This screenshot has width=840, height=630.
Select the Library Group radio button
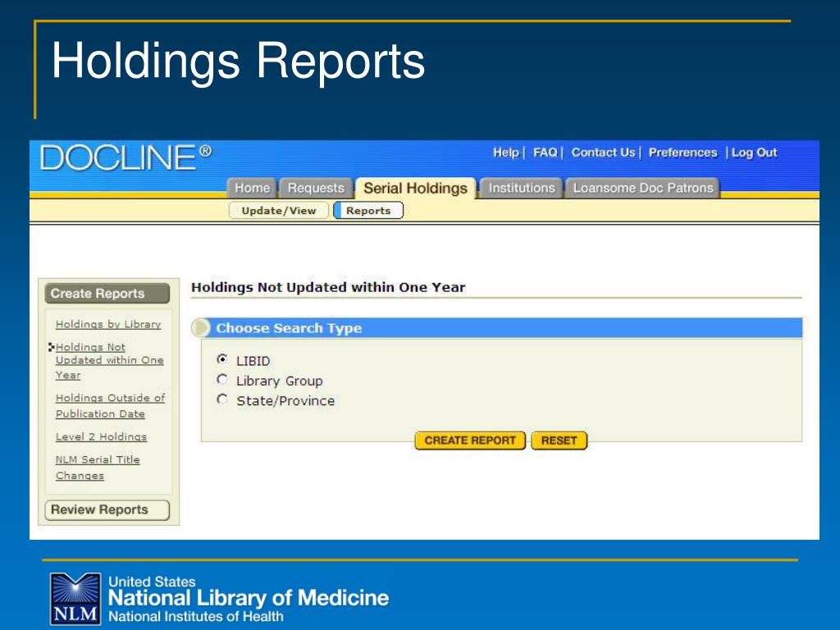[x=221, y=379]
